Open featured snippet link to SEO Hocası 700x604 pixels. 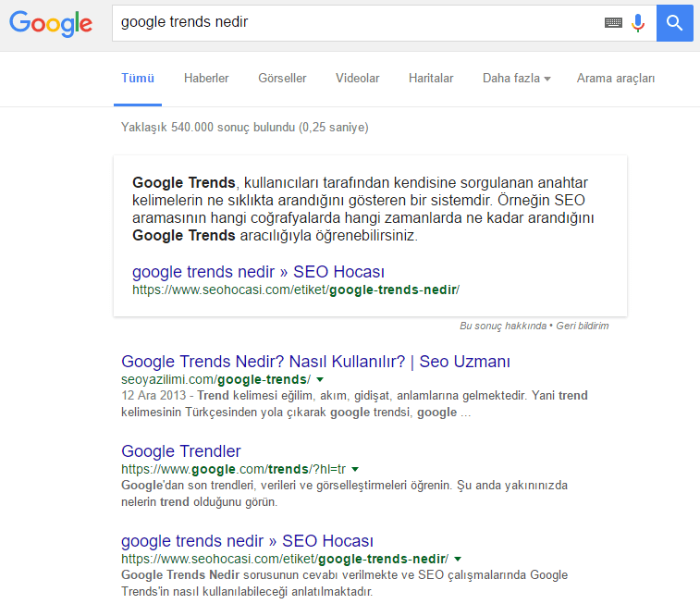tap(258, 271)
